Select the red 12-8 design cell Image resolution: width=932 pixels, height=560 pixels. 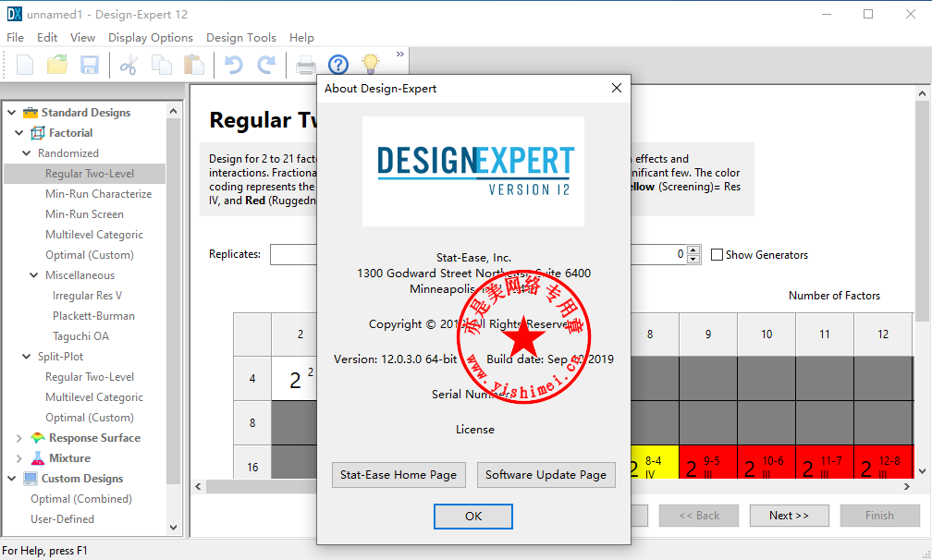tap(883, 462)
